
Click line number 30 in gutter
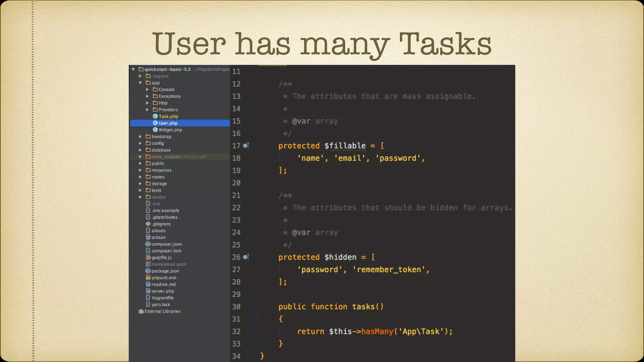(236, 307)
